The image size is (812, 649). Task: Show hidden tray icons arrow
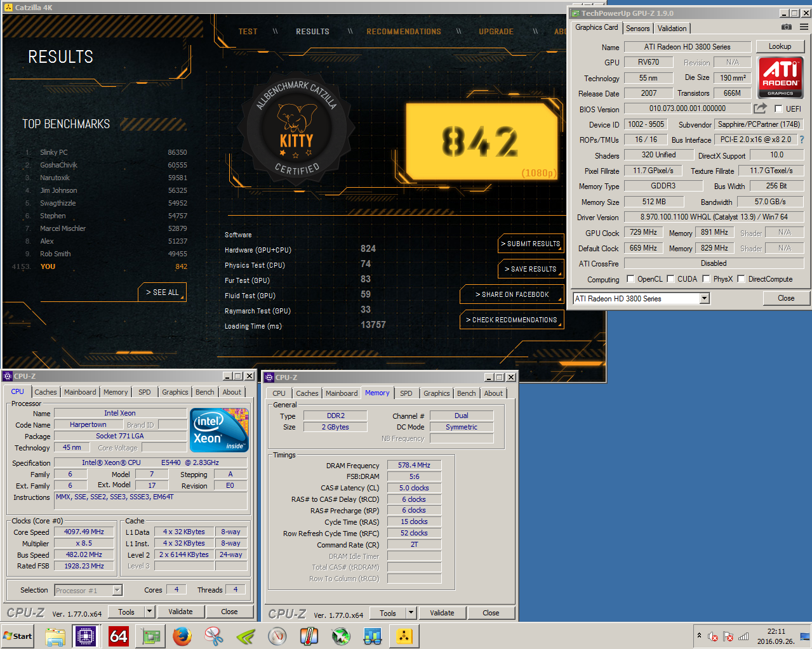point(699,636)
